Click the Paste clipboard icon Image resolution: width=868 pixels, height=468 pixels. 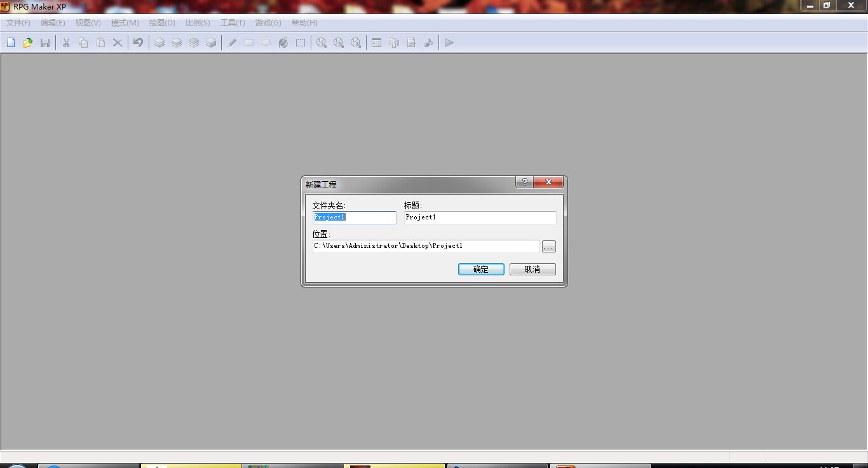100,43
